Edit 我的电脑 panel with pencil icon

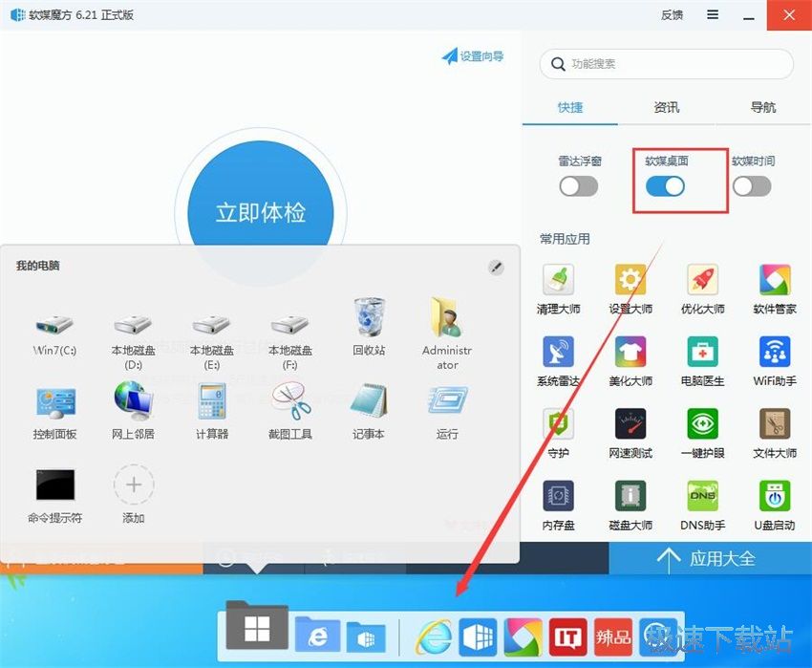[x=496, y=268]
